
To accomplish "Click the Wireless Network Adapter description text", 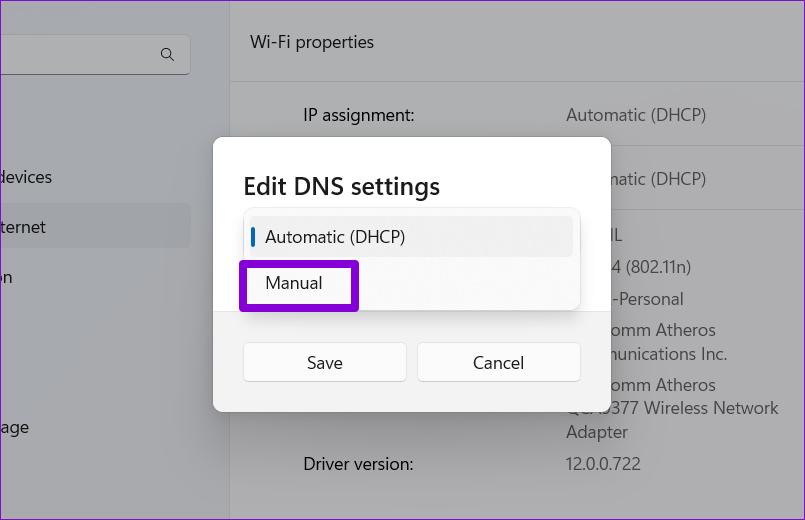I will coord(680,408).
